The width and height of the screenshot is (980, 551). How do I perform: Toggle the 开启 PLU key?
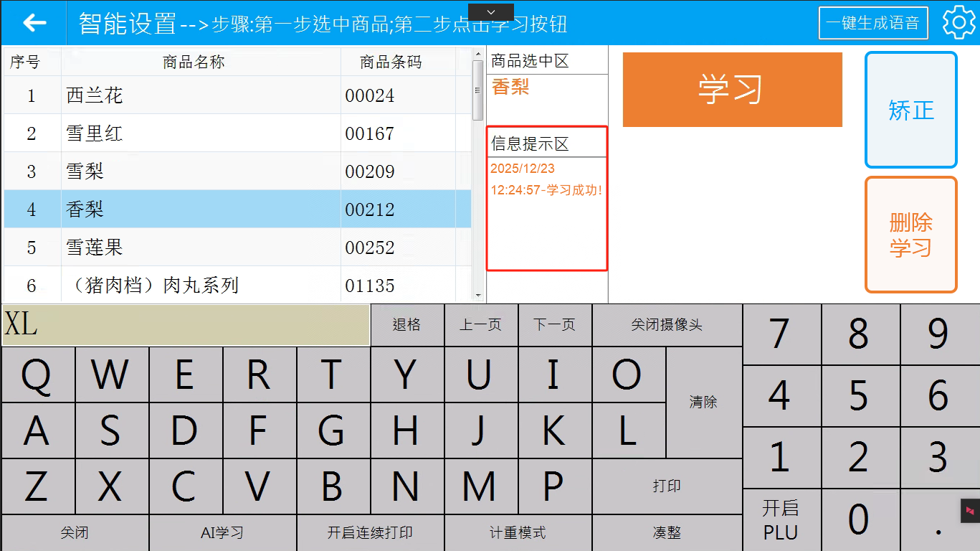pos(781,520)
